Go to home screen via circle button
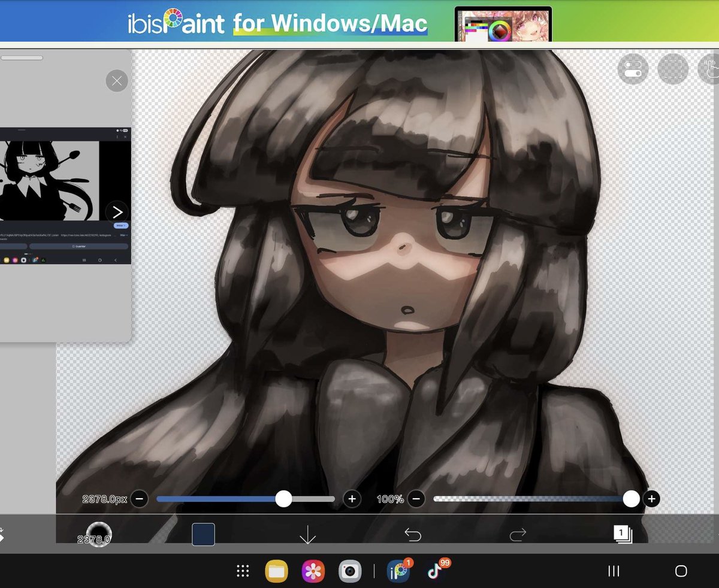The width and height of the screenshot is (719, 588). coord(681,571)
